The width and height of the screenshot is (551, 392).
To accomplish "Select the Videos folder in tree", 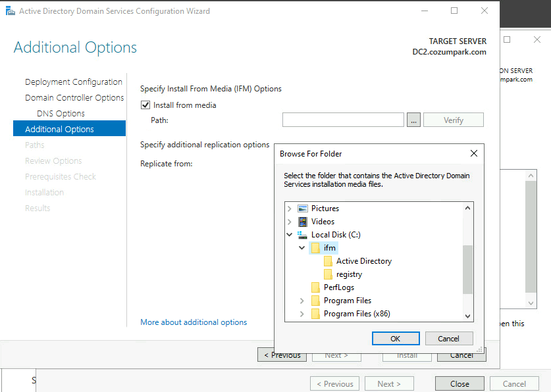I will point(323,222).
